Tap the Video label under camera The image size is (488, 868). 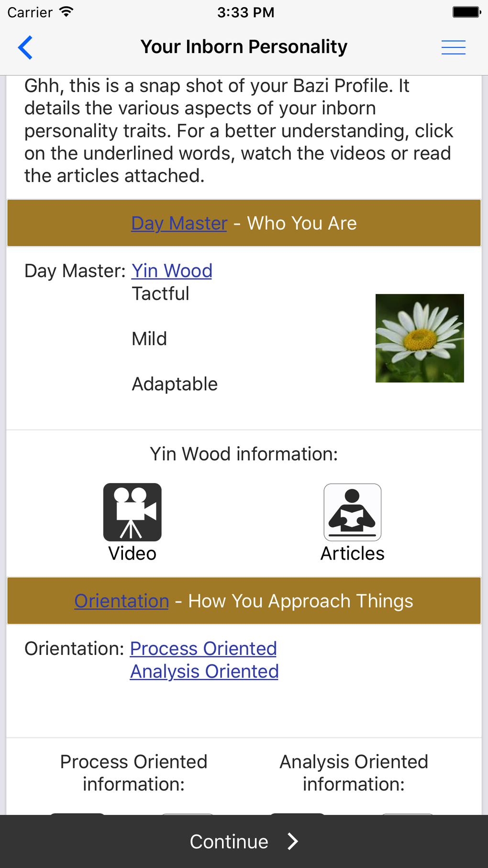point(133,553)
